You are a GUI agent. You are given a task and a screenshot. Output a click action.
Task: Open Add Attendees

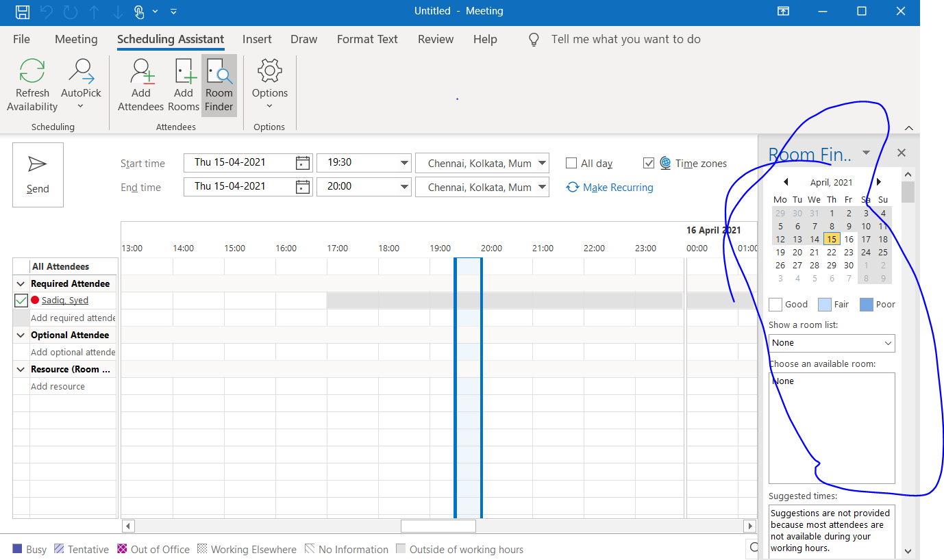coord(140,82)
